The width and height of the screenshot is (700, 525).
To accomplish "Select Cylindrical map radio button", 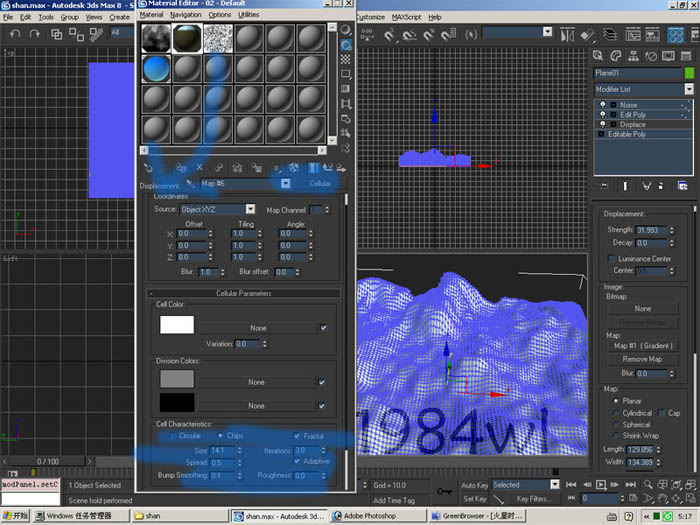I will click(616, 413).
